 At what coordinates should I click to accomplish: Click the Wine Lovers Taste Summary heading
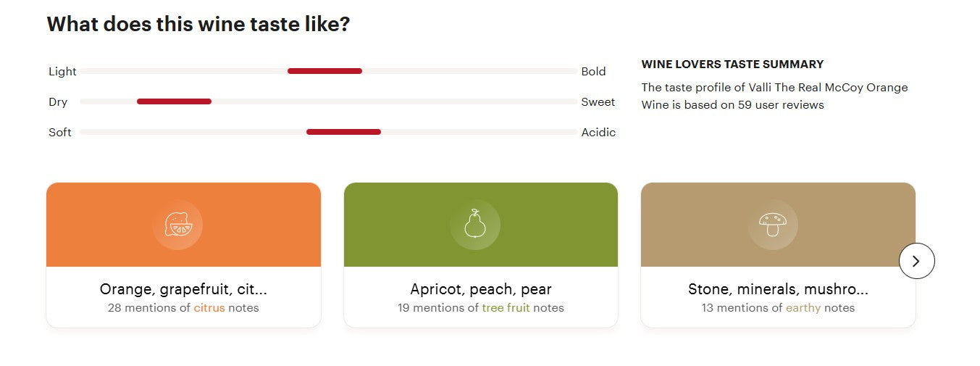732,65
